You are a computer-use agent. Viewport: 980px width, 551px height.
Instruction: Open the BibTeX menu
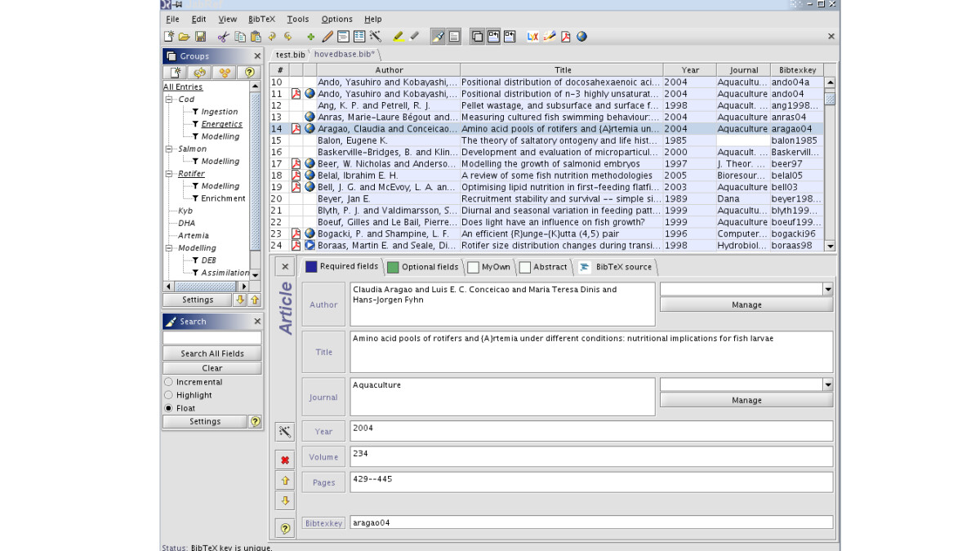coord(261,20)
